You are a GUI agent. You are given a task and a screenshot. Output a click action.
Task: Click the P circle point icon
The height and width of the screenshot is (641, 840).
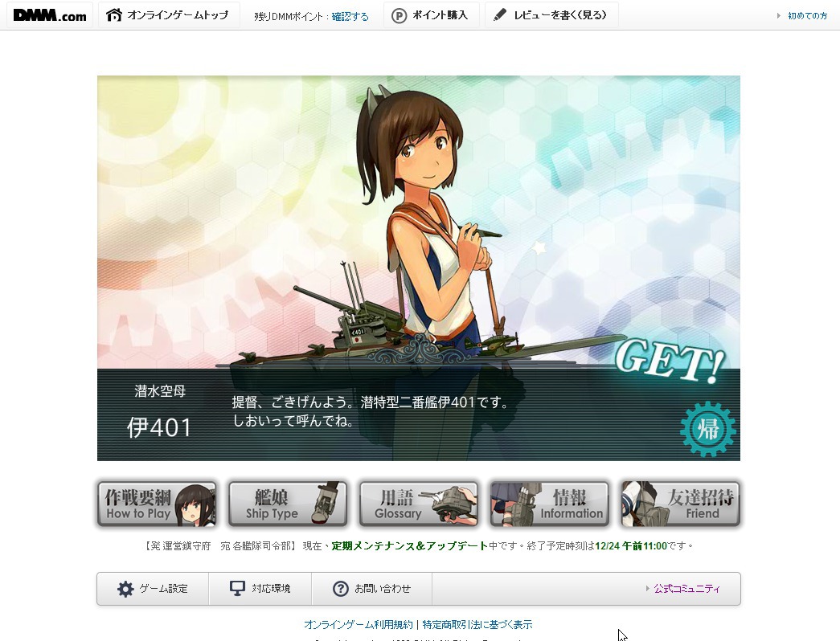[400, 16]
